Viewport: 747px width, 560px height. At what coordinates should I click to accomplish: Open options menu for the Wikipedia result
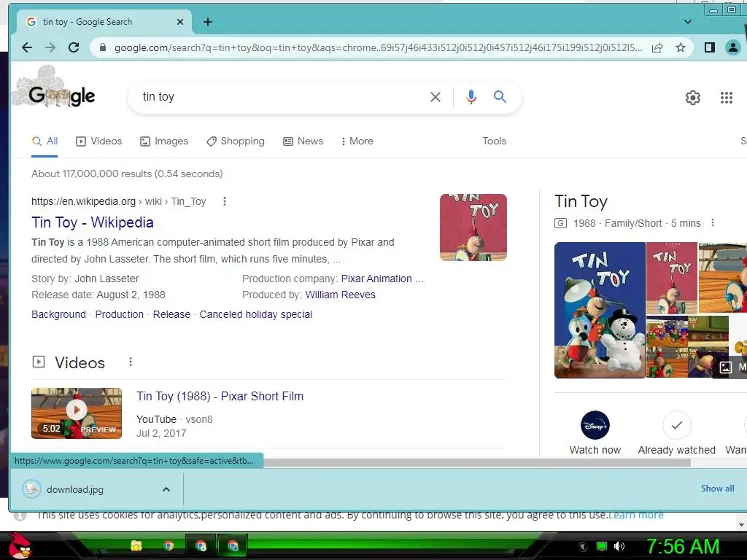click(225, 201)
